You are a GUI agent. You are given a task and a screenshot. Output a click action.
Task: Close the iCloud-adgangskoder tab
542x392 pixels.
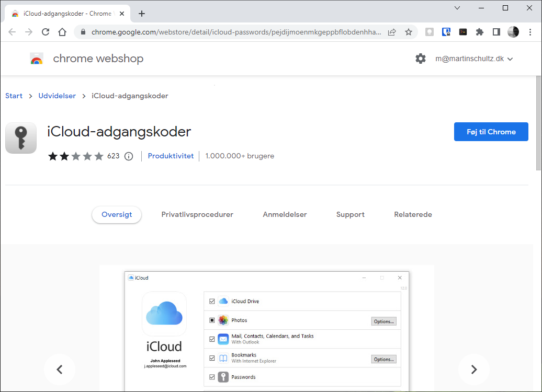coord(122,14)
